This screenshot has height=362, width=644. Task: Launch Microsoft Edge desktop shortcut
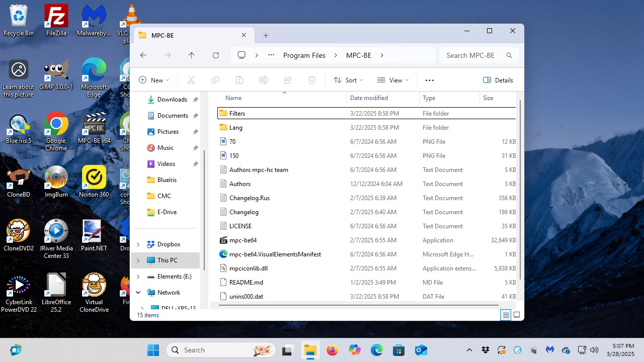[x=94, y=78]
